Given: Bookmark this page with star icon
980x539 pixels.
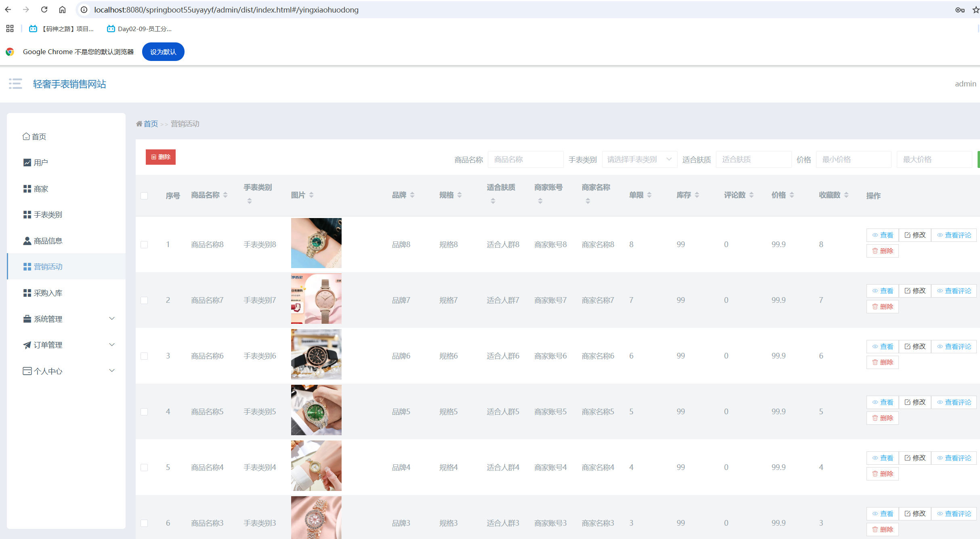Looking at the screenshot, I should pos(976,10).
